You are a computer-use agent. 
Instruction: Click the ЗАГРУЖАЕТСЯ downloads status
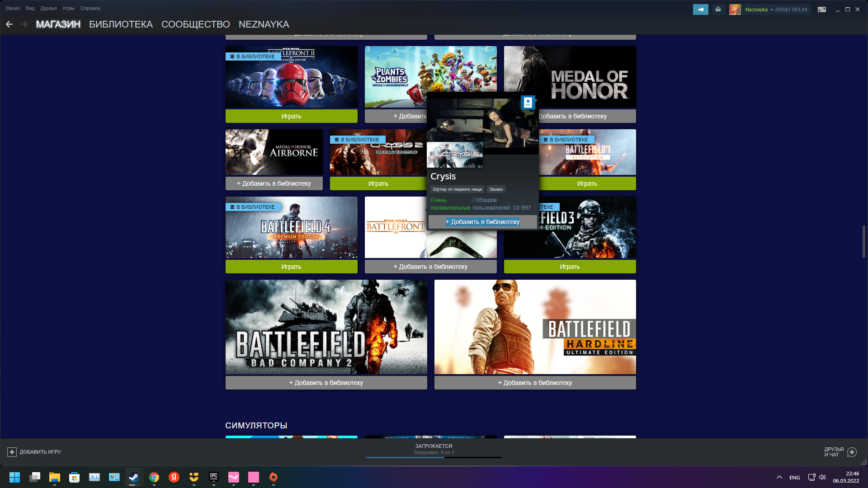(434, 446)
